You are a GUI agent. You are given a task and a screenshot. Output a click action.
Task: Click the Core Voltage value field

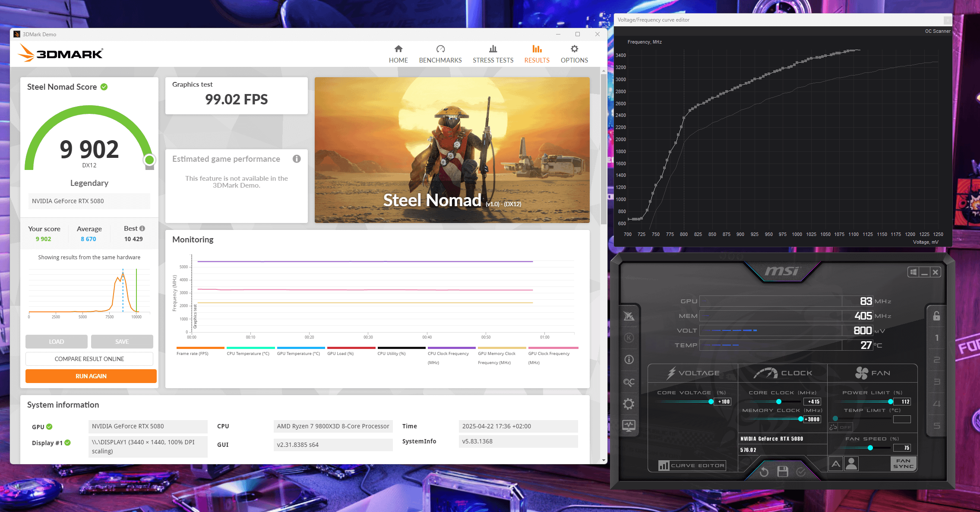point(723,402)
